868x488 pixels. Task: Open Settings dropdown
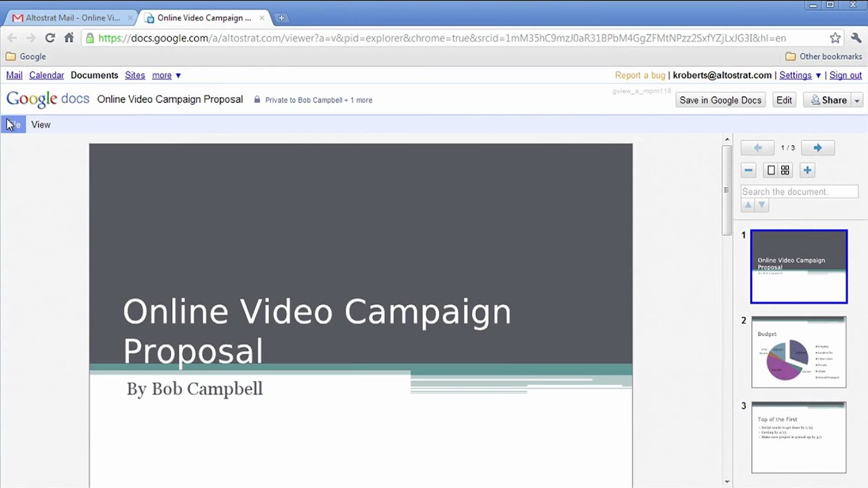[x=800, y=75]
